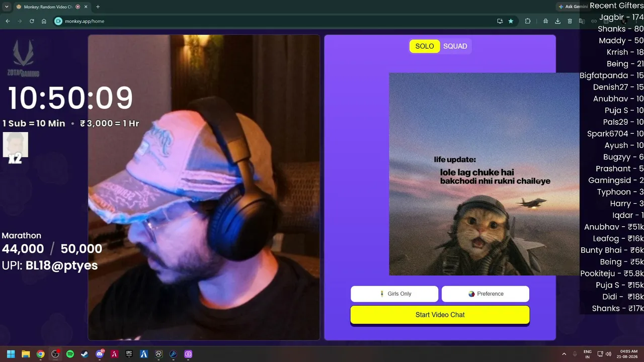Launch Steam from the taskbar
The height and width of the screenshot is (362, 644).
click(85, 354)
